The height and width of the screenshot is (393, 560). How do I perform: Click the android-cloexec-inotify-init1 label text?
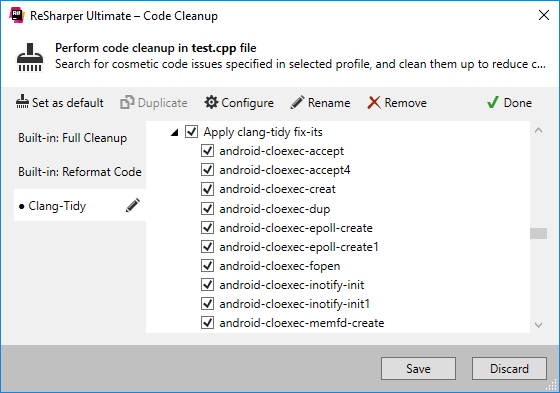294,304
